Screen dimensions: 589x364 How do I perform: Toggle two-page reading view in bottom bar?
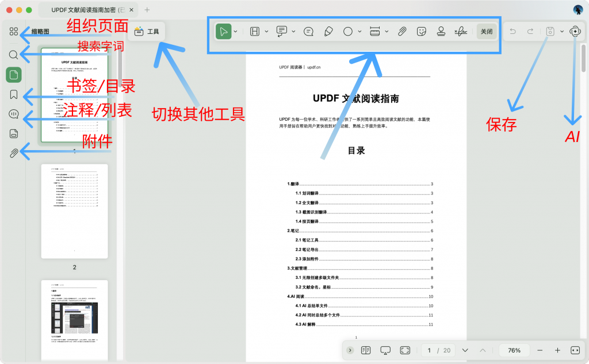(365, 350)
